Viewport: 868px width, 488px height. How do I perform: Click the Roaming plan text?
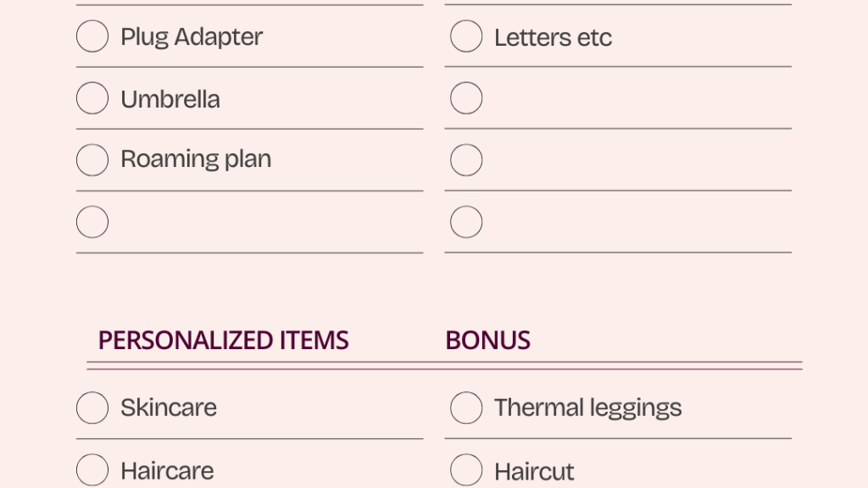click(x=196, y=160)
